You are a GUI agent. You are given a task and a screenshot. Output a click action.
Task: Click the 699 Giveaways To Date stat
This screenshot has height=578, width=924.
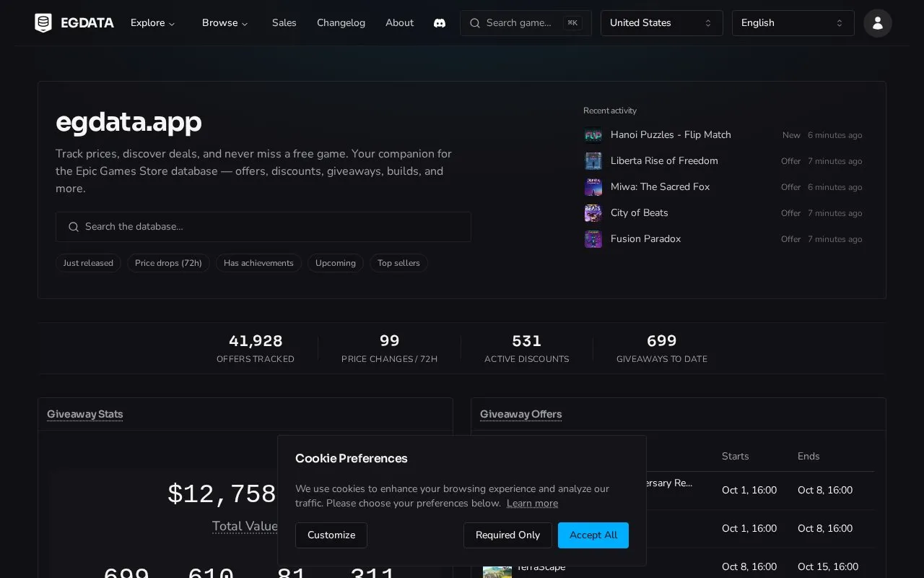pos(662,348)
